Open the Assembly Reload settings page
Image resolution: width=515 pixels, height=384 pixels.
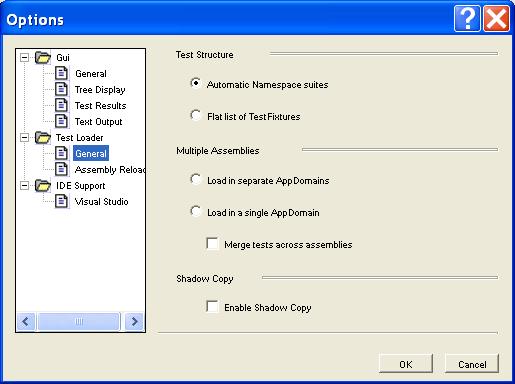tap(110, 170)
